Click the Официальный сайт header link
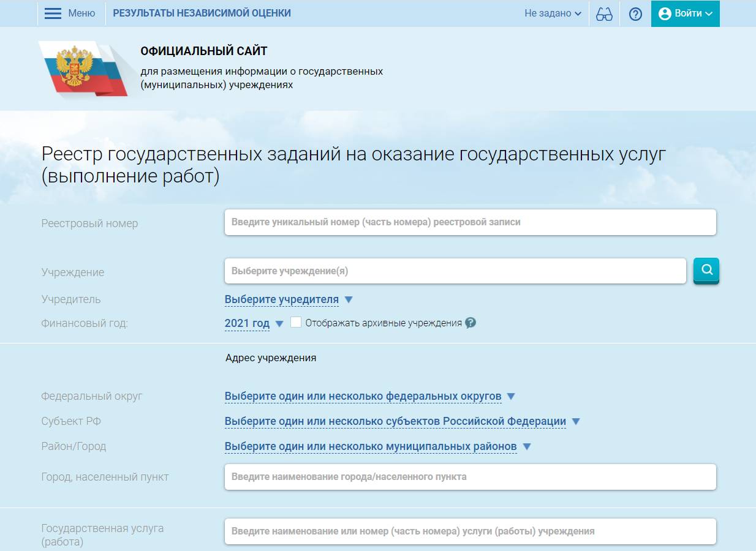Viewport: 756px width, 551px height. point(204,51)
